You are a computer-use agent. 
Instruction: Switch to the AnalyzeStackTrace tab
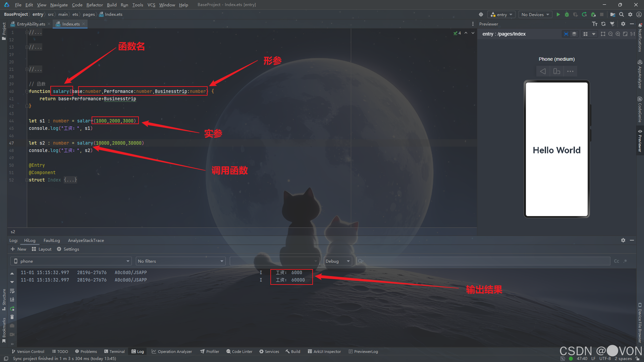(86, 240)
